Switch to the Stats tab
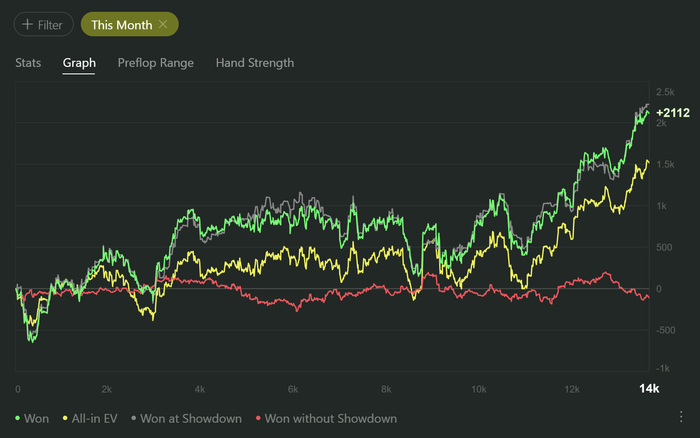700x438 pixels. click(x=28, y=63)
